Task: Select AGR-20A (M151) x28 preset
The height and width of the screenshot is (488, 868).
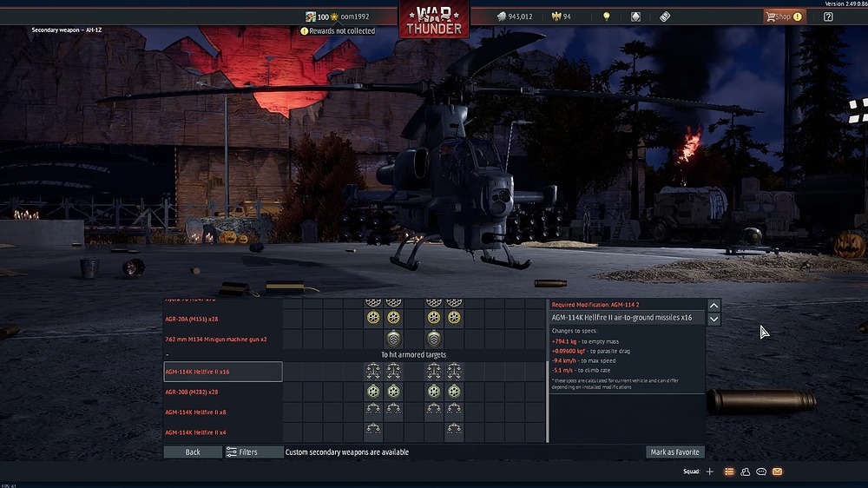Action: pos(223,319)
